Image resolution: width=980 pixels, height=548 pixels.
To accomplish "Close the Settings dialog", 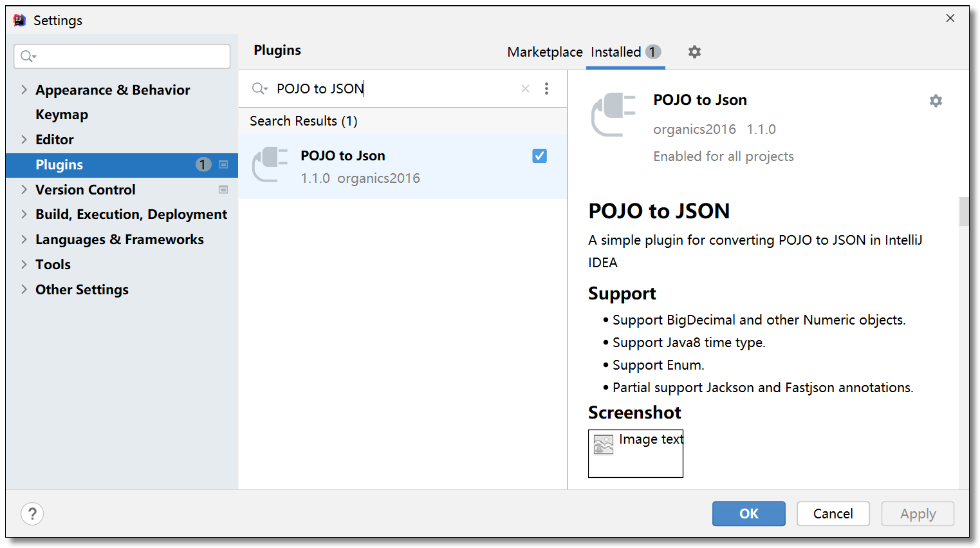I will [950, 18].
